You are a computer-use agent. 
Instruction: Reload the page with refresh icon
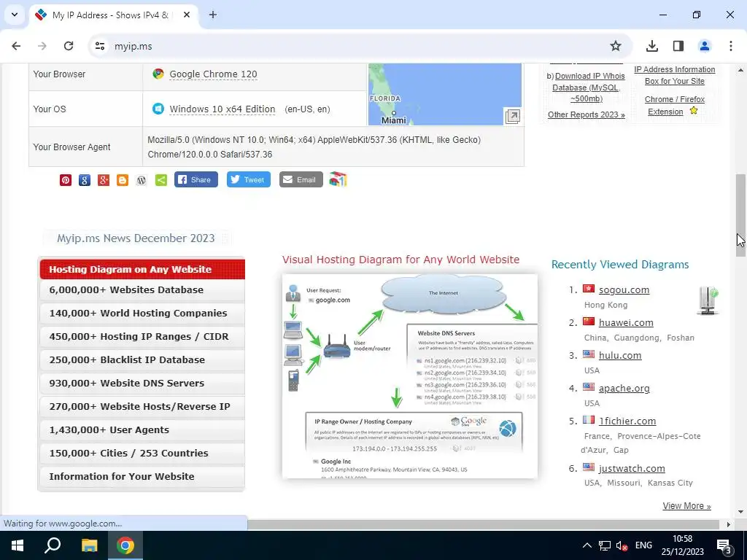point(69,46)
